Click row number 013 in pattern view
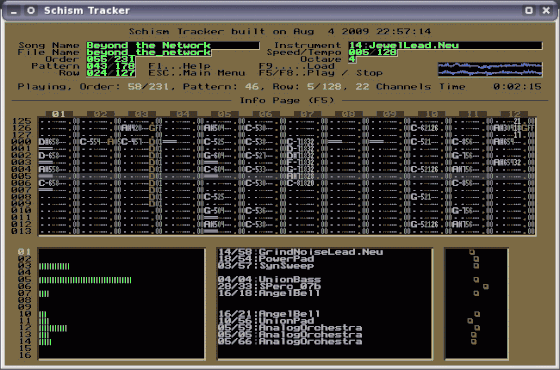The width and height of the screenshot is (560, 370). [22, 231]
